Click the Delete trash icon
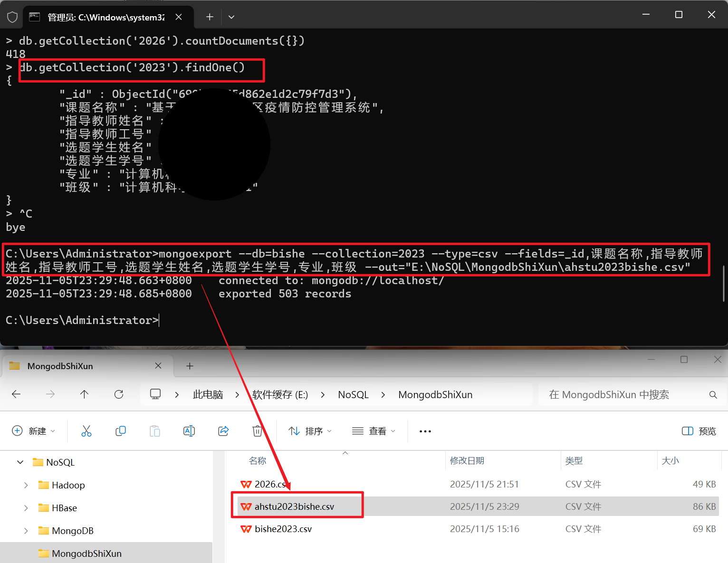728x563 pixels. click(257, 431)
